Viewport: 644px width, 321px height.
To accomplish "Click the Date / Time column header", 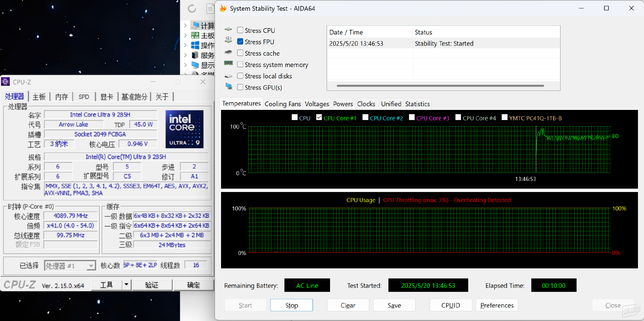I will [x=370, y=32].
